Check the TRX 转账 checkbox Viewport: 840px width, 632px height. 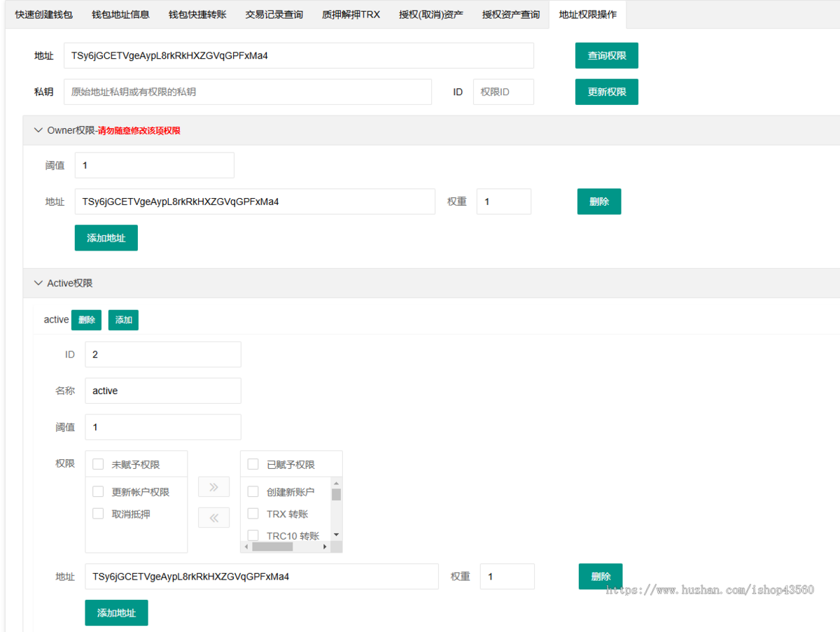point(253,514)
